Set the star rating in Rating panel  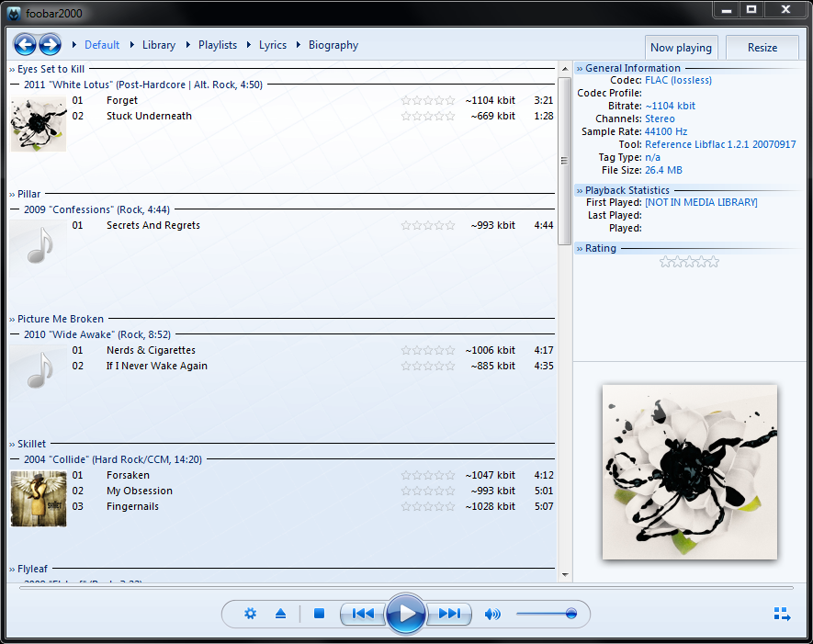pyautogui.click(x=689, y=263)
